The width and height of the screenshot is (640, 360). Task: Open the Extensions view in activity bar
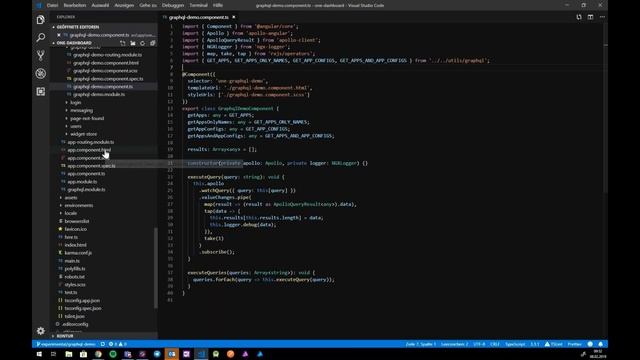point(40,91)
